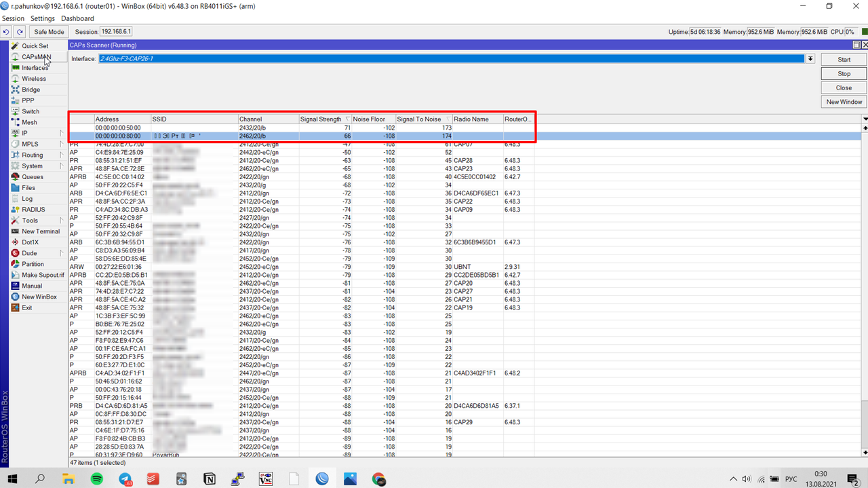The width and height of the screenshot is (868, 488).
Task: Open the Partition sidebar entry
Action: coord(33,264)
